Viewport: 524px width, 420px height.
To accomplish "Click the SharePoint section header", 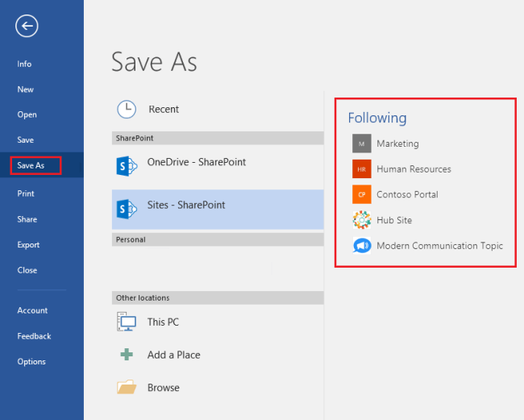I will [218, 138].
